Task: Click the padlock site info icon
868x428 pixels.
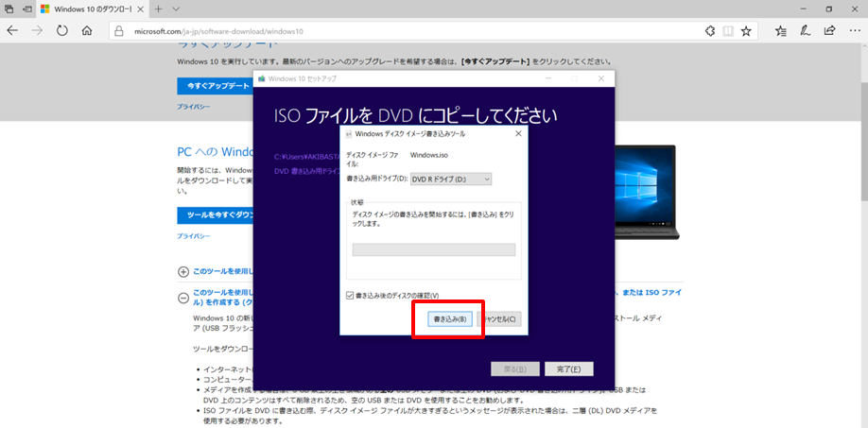Action: [x=118, y=31]
